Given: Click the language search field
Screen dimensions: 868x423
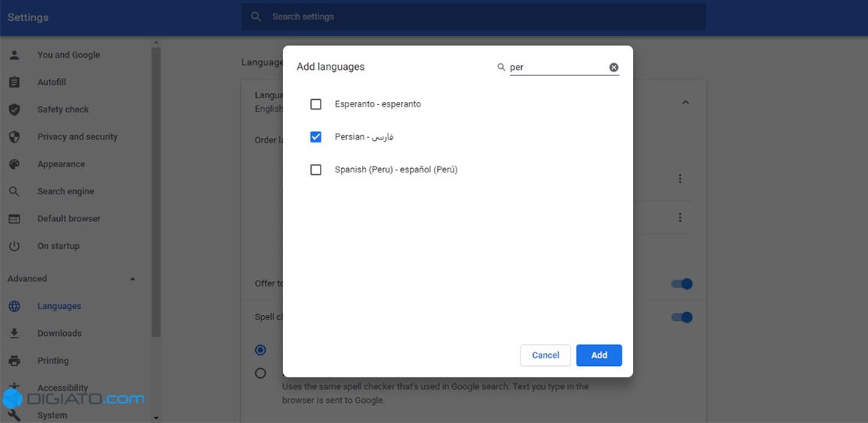Looking at the screenshot, I should 557,67.
